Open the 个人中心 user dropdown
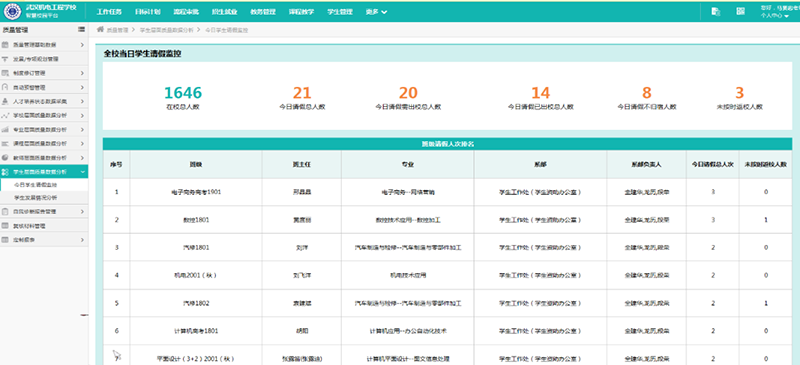800x365 pixels. click(x=774, y=16)
